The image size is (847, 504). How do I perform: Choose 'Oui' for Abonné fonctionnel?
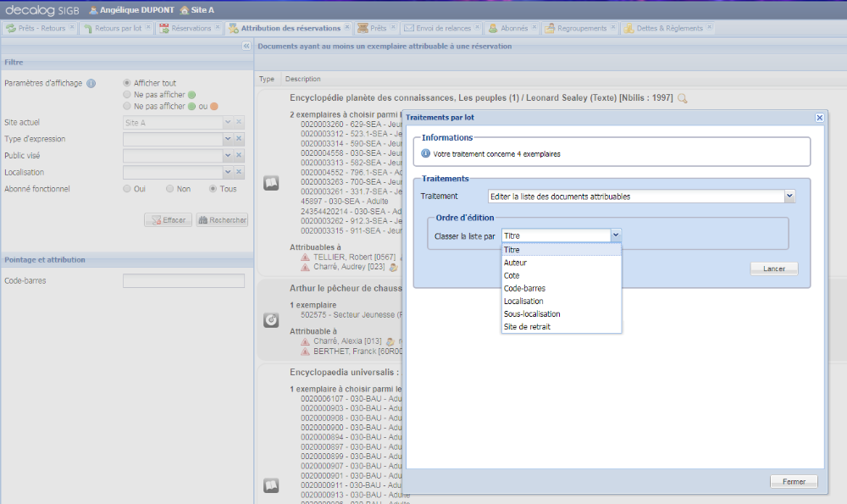(127, 189)
